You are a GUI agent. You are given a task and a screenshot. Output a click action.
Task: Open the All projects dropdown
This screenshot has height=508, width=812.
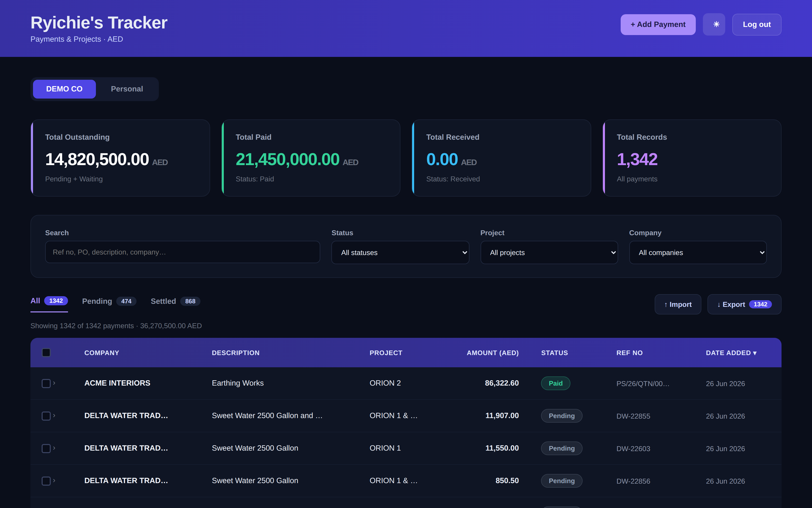(x=549, y=252)
